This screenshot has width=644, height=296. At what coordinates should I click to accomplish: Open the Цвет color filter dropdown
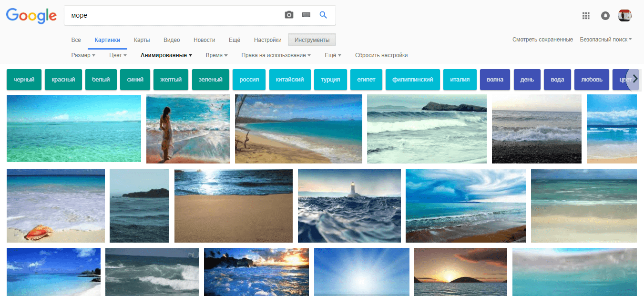pos(118,55)
